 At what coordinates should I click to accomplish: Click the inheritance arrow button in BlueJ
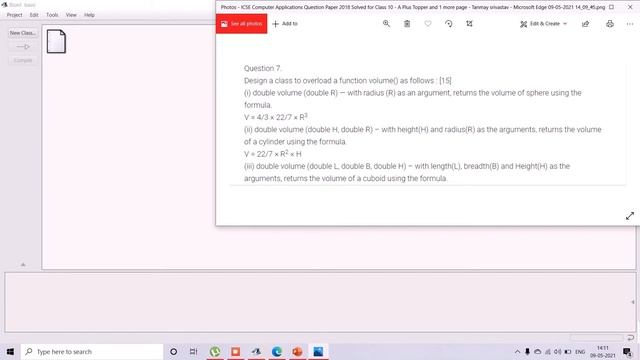(x=23, y=47)
